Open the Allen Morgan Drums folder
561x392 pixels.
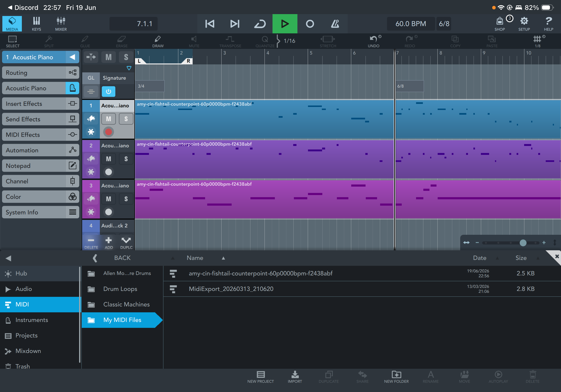point(122,273)
